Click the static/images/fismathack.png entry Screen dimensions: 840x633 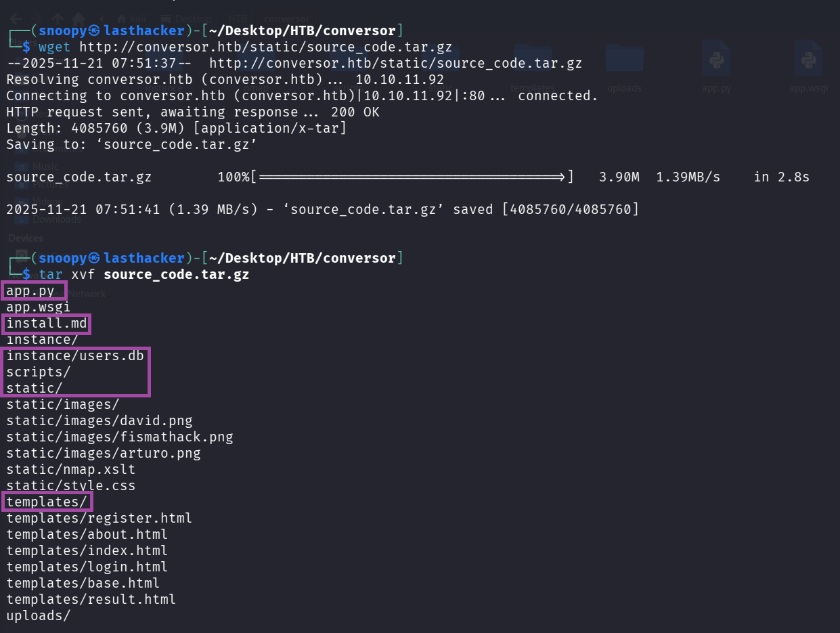(x=120, y=437)
